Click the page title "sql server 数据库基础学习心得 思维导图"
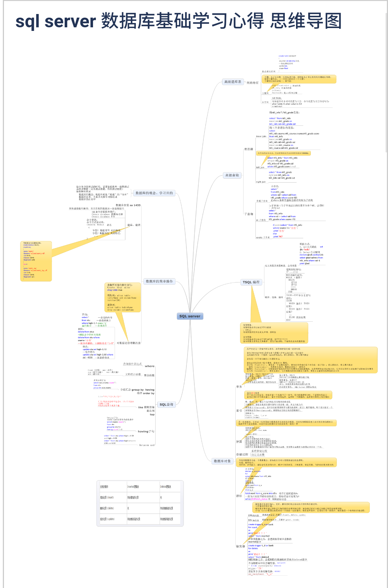The width and height of the screenshot is (388, 588). tap(179, 21)
